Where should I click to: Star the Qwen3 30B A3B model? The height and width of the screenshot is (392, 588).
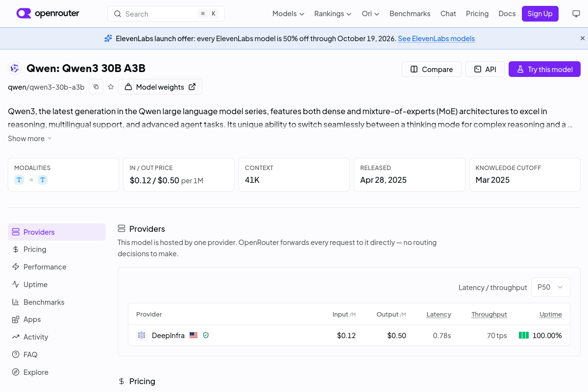point(111,87)
